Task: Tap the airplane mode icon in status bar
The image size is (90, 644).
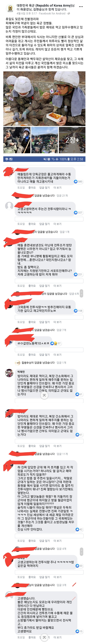Action: (57, 159)
